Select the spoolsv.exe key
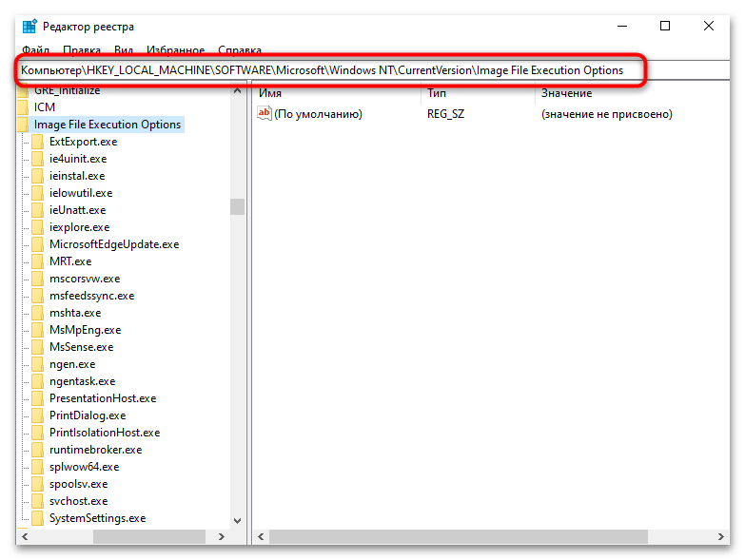Screen dimensions: 745x560 pos(78,484)
